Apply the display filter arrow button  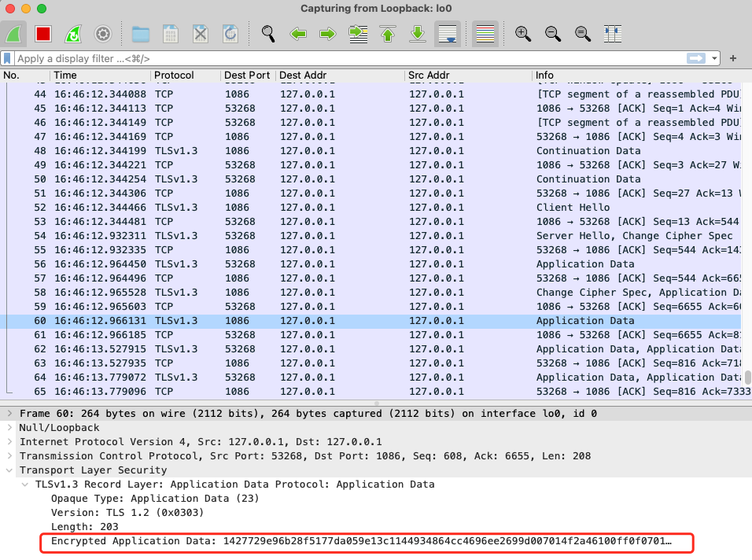(696, 58)
